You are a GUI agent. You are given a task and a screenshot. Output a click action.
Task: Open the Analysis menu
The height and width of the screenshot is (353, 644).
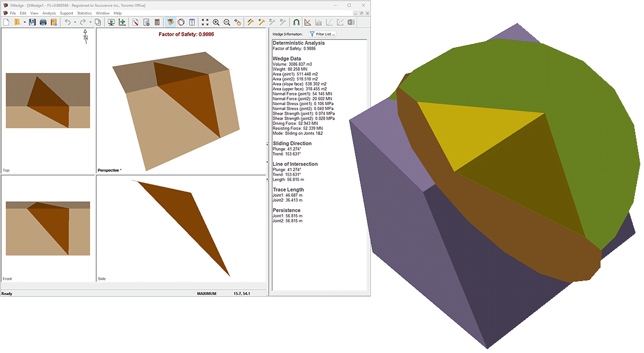49,13
